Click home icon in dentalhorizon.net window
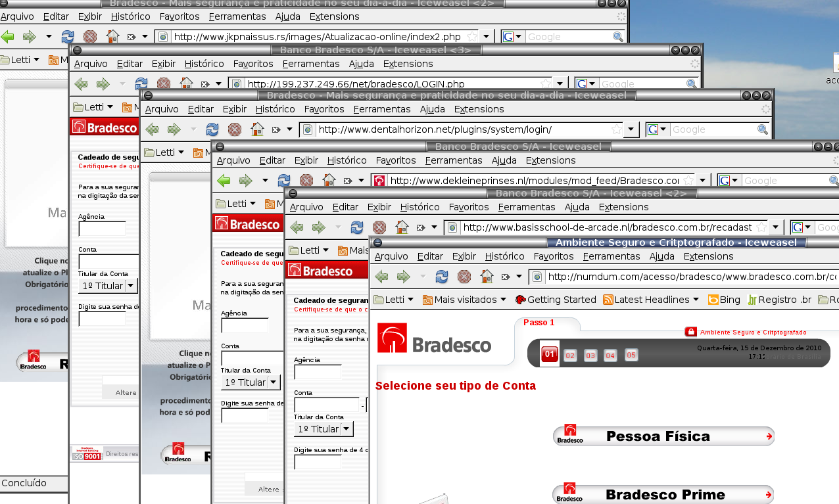Viewport: 839px width, 504px height. coord(257,129)
